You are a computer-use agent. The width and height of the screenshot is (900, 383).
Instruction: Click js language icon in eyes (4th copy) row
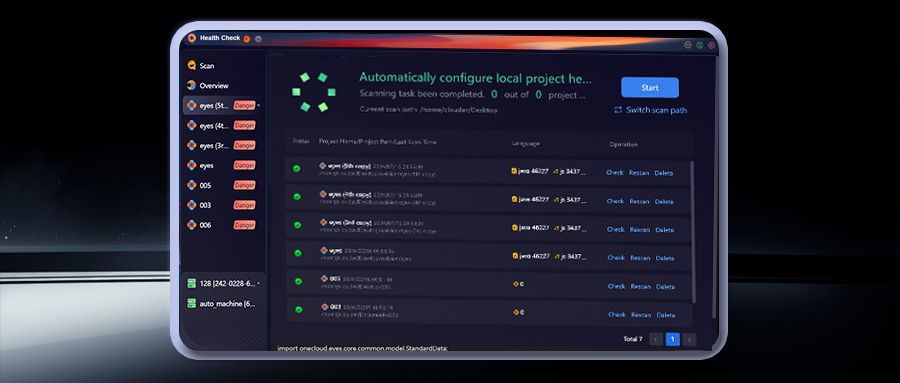tap(556, 200)
